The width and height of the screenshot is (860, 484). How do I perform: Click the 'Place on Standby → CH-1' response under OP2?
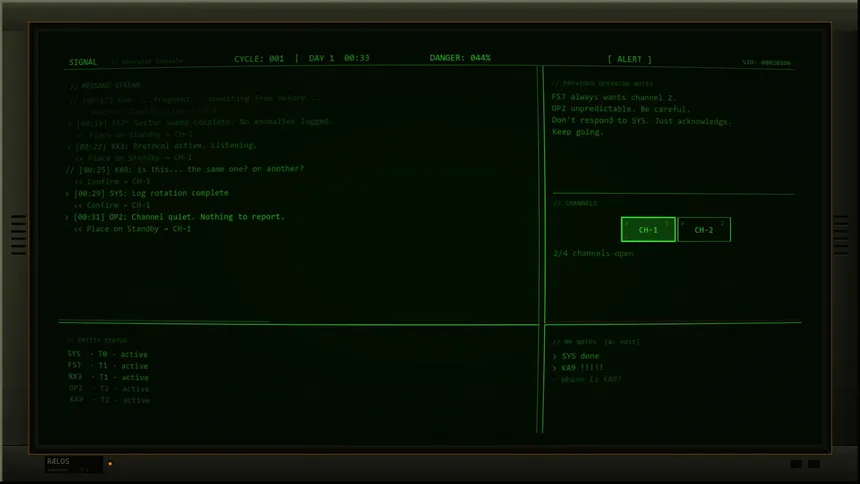[x=132, y=229]
